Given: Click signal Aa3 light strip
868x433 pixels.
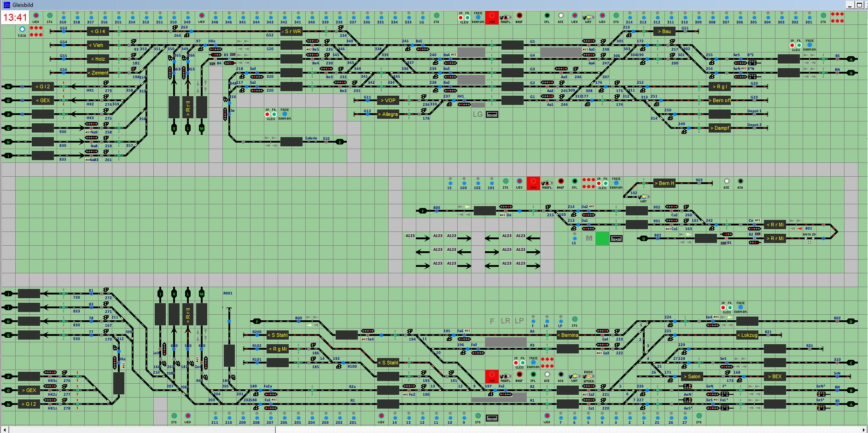Looking at the screenshot, I should 561,69.
